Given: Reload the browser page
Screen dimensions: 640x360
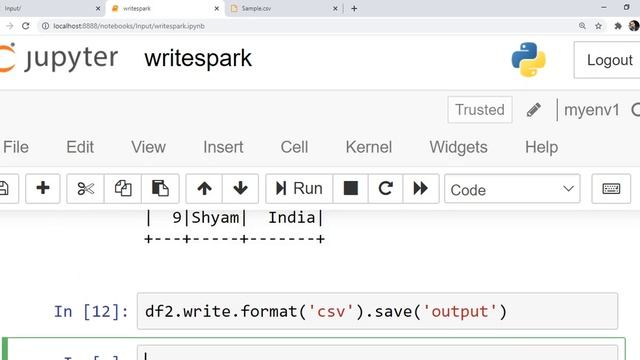Looking at the screenshot, I should click(26, 26).
